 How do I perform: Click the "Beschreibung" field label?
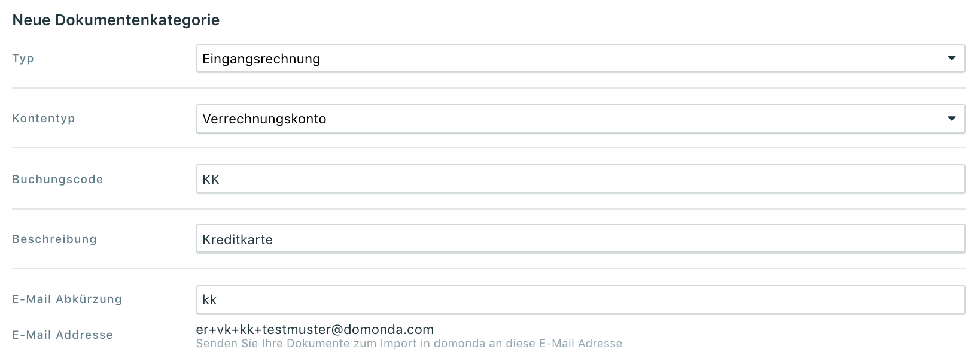pos(54,239)
